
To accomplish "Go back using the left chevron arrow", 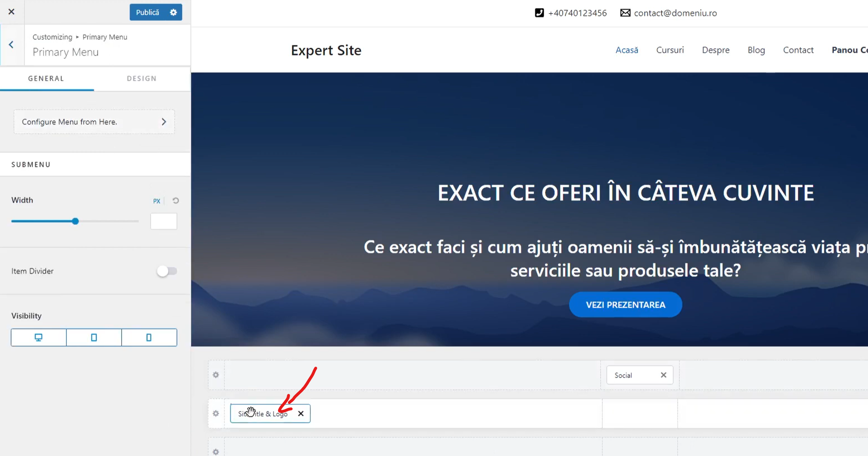I will click(x=11, y=45).
